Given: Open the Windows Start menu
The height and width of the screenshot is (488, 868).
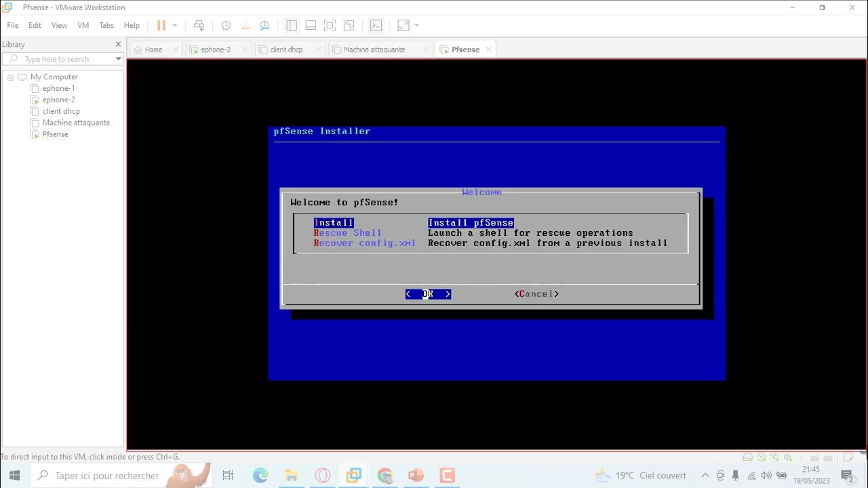Looking at the screenshot, I should point(15,475).
